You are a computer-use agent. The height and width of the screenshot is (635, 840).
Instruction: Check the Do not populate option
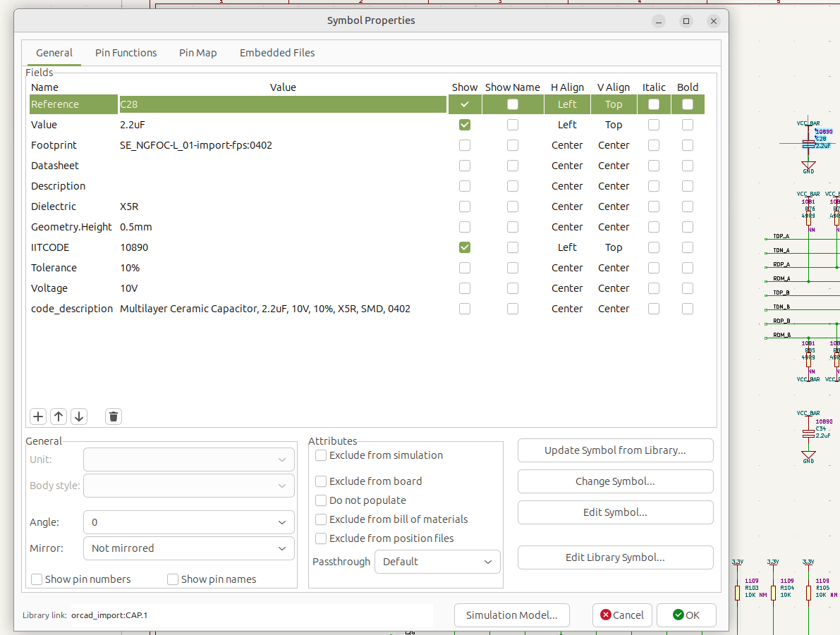321,500
